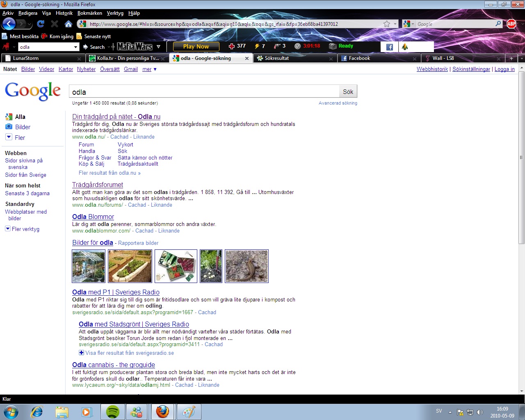Screen dimensions: 525x420
Task: Open the 'Odla med P1 | Sveriges Radio' result
Action: coord(116,292)
